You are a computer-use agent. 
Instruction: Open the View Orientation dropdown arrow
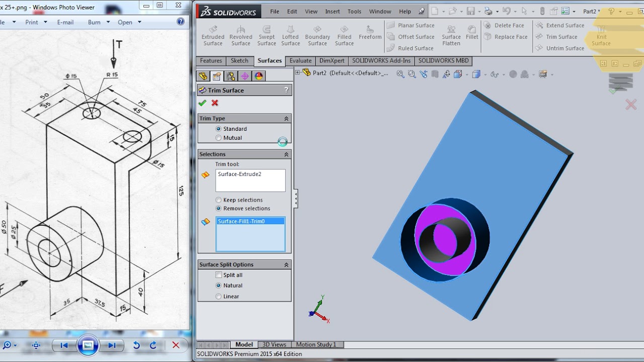(x=467, y=75)
